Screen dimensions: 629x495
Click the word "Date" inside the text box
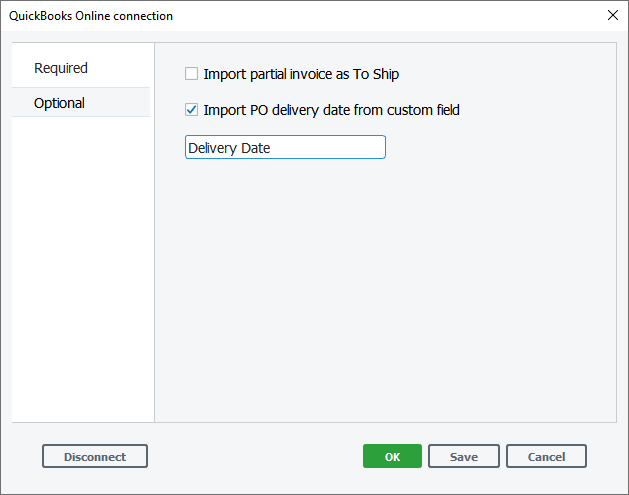[256, 148]
